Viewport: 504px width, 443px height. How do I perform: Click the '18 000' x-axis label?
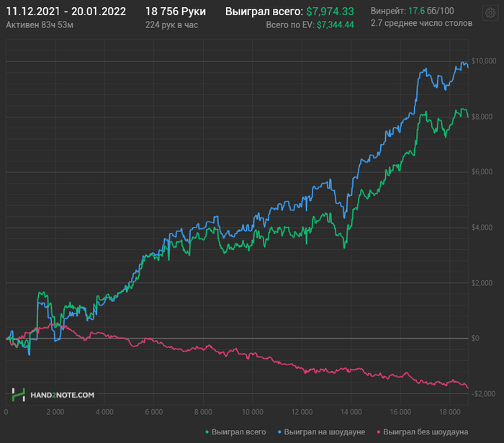[450, 412]
